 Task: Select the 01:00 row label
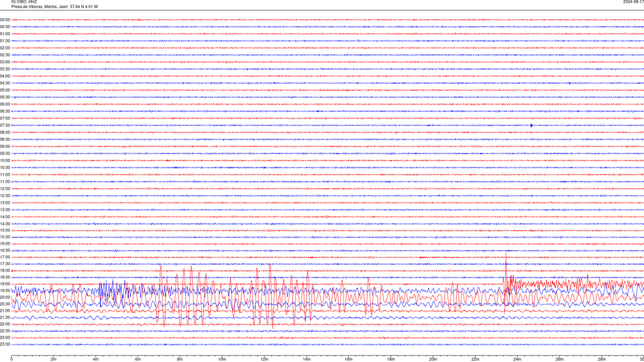pos(5,34)
